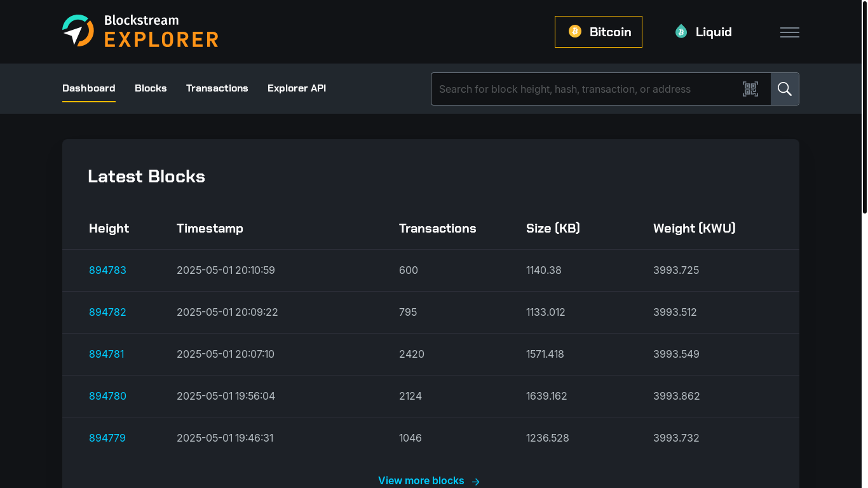Click the Size (KB) column header
The width and height of the screenshot is (868, 488).
click(x=553, y=228)
